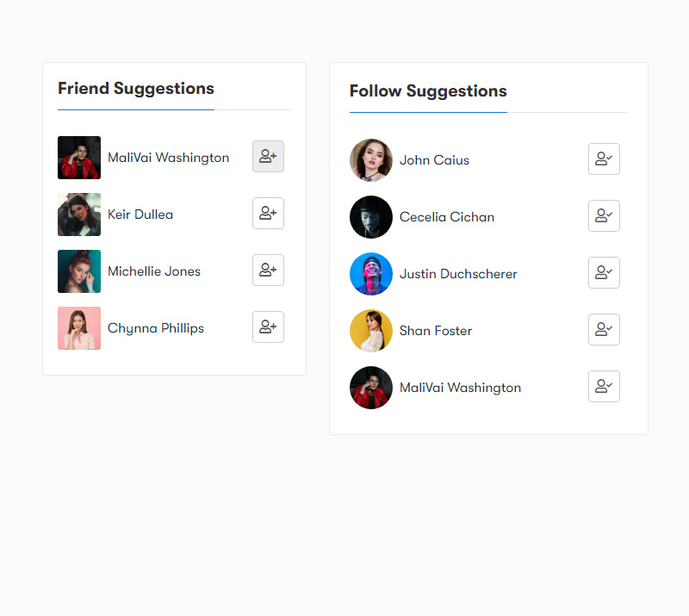Click add friend icon for Keir Dullea
Screen dimensions: 689x616
268,214
